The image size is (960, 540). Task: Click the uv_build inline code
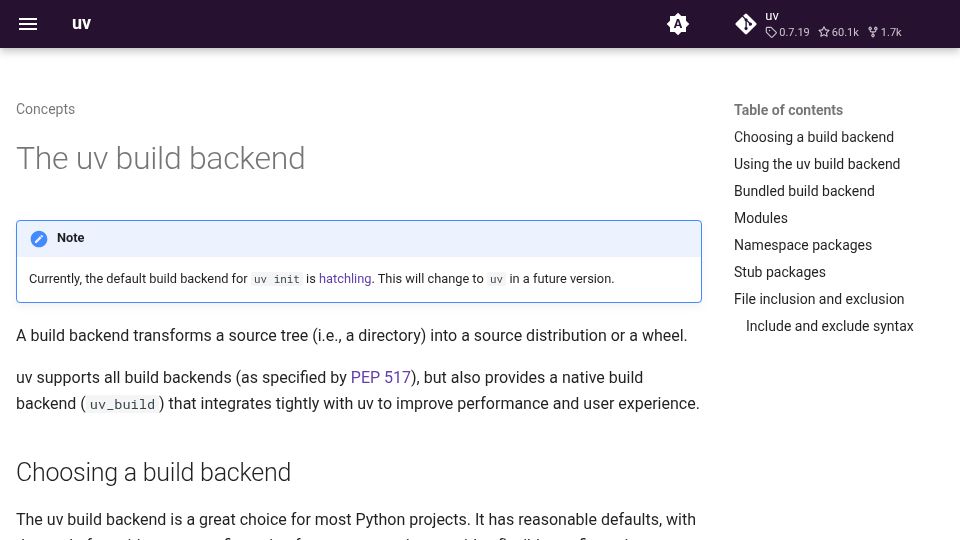point(122,404)
